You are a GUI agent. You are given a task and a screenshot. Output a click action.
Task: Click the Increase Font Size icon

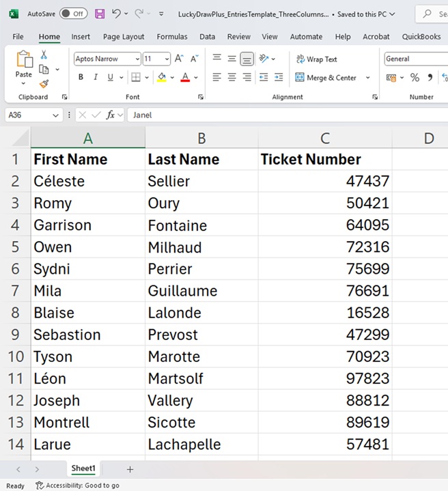[179, 59]
